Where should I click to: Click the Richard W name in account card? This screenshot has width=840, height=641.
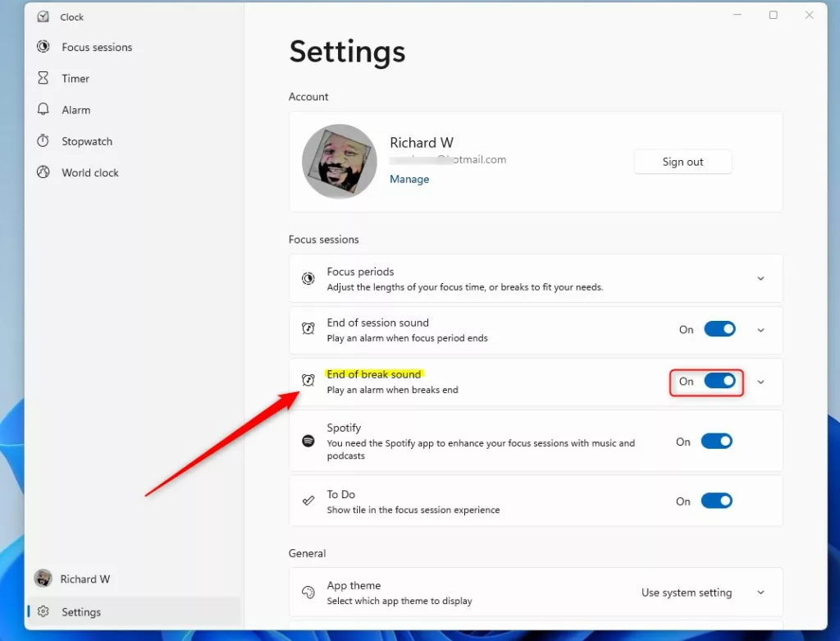422,143
